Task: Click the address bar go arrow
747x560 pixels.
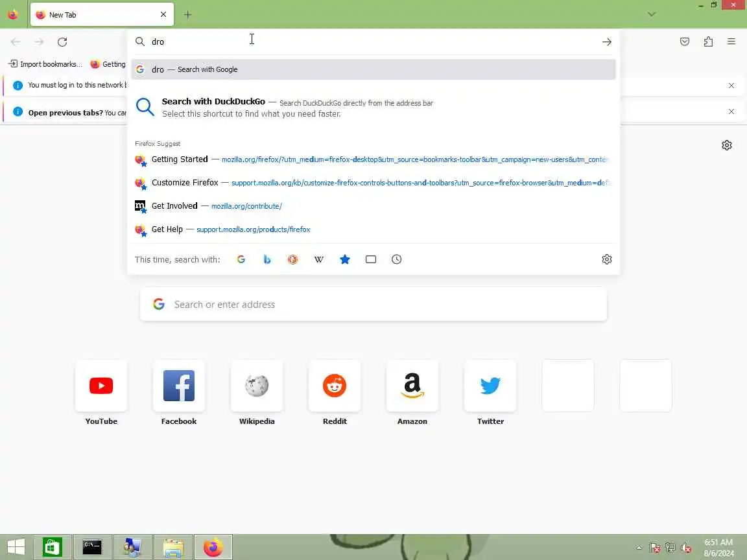Action: [x=606, y=42]
